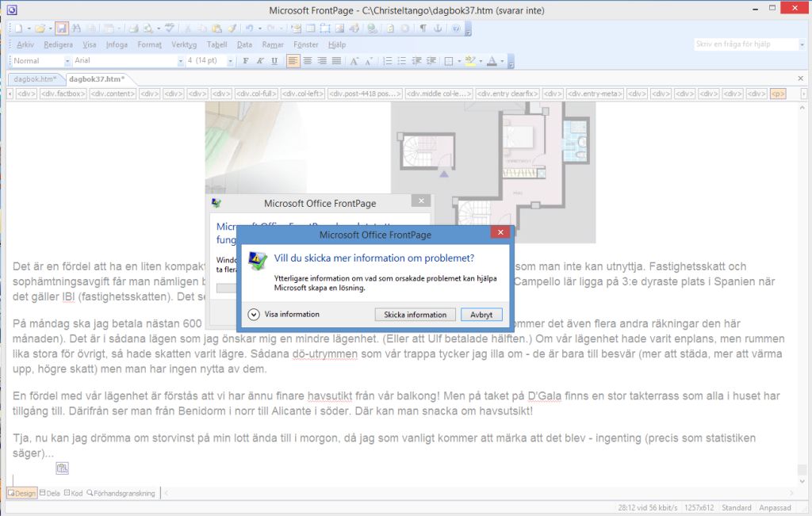The width and height of the screenshot is (812, 516).
Task: Select center text alignment
Action: [308, 60]
